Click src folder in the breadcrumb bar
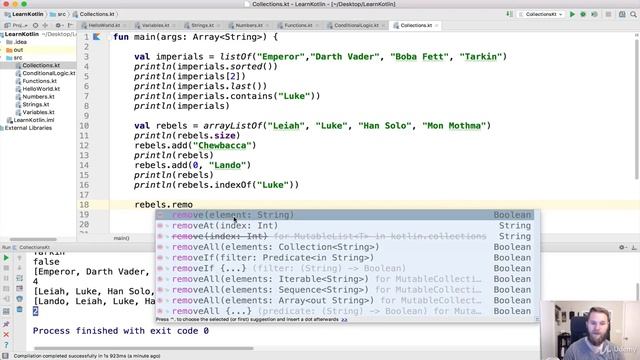The image size is (640, 360). pos(58,14)
